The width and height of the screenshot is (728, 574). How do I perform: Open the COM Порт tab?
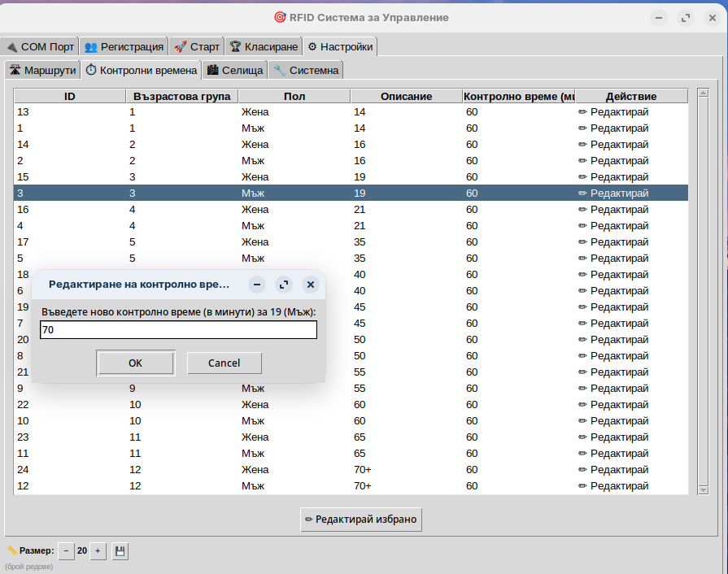point(40,46)
